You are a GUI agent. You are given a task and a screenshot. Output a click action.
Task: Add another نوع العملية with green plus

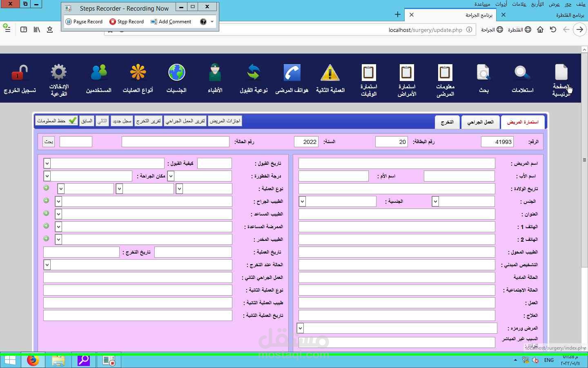[46, 188]
